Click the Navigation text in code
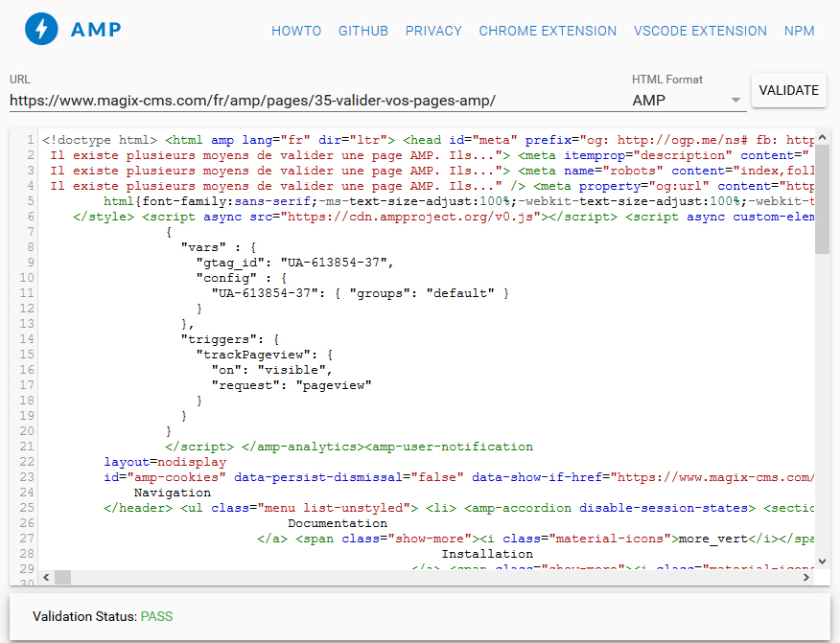This screenshot has width=840, height=643. [172, 493]
